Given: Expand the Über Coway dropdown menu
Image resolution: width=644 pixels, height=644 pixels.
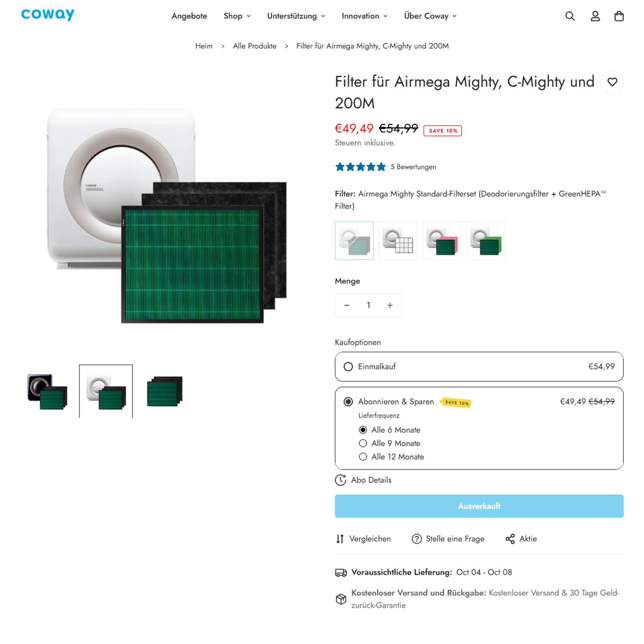Looking at the screenshot, I should pos(430,16).
